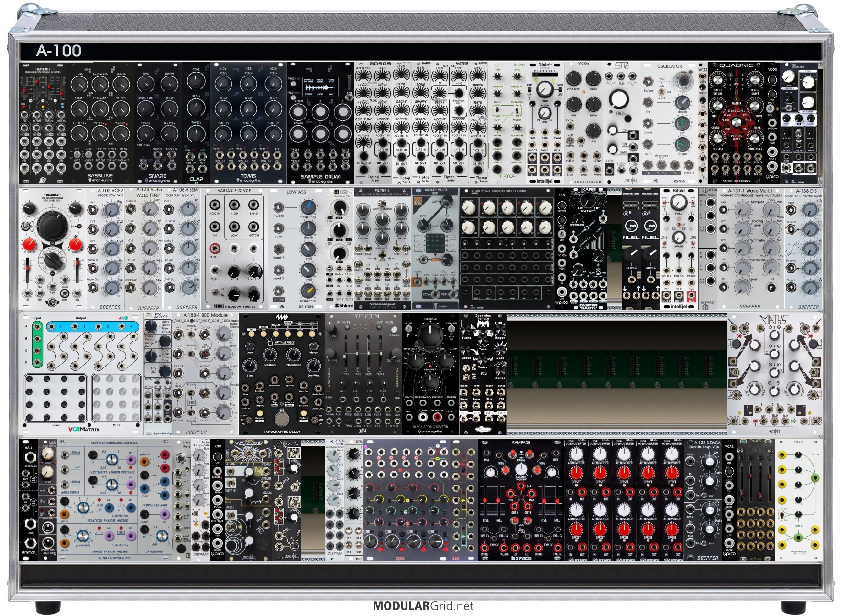Select the Source of Uncertainty Model 266t module
Screen dimensions: 847x616
point(115,500)
